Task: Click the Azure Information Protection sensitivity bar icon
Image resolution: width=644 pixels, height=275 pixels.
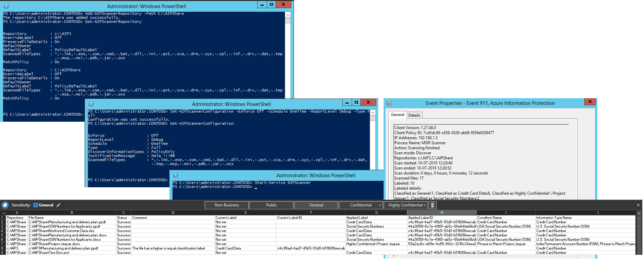Action: 5,205
